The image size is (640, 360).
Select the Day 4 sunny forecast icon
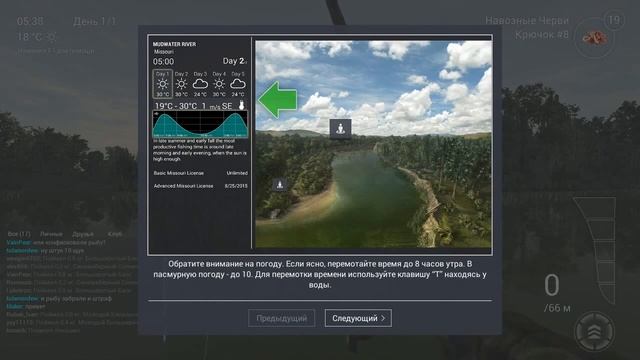pyautogui.click(x=219, y=84)
